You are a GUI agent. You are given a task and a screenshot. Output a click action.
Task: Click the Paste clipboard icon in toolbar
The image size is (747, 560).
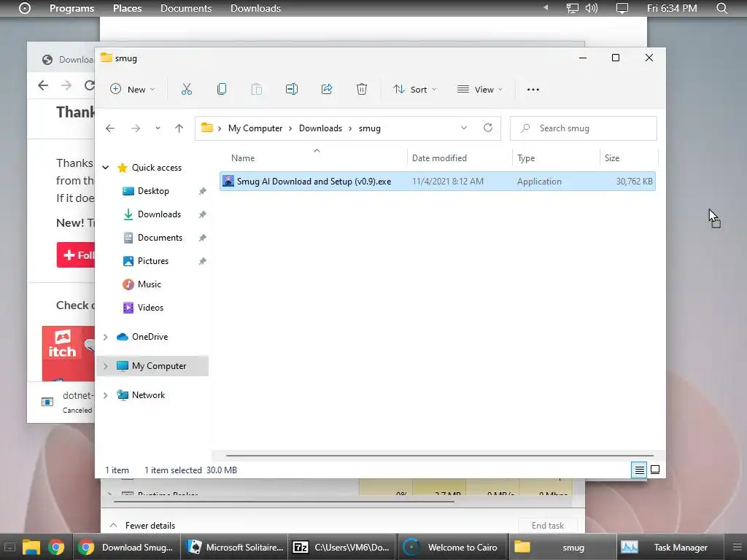click(x=256, y=89)
